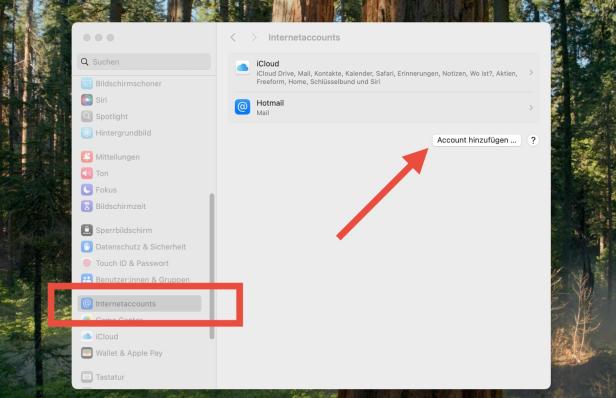Click the Sperrbildschirm icon
Image resolution: width=616 pixels, height=398 pixels.
(x=87, y=230)
